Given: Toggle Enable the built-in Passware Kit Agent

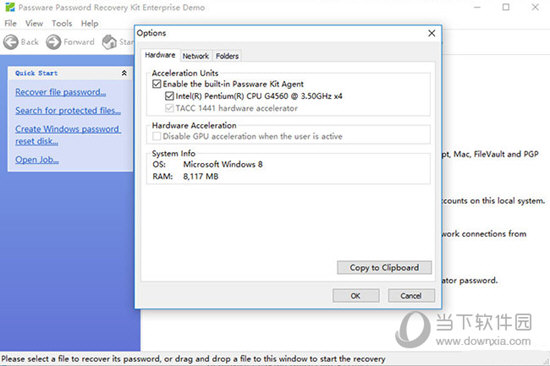Looking at the screenshot, I should [157, 84].
